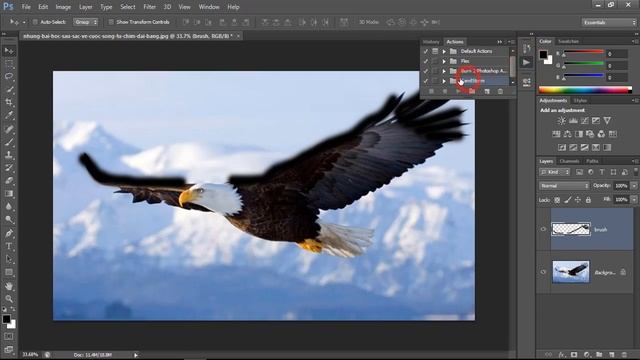Add a Vibrance adjustment
This screenshot has width=640, height=360.
(607, 121)
